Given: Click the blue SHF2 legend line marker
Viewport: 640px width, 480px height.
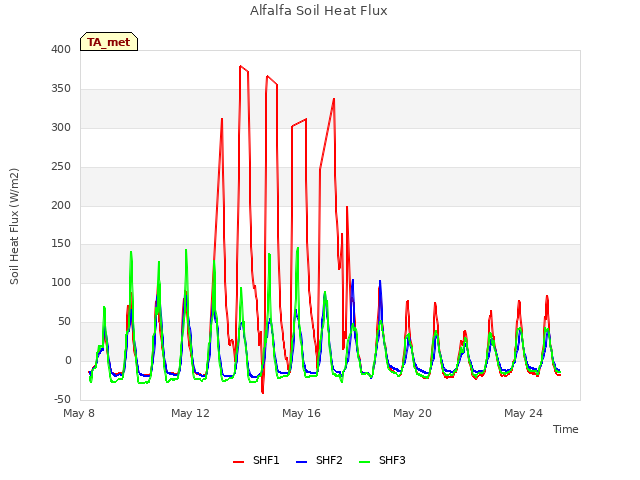Looking at the screenshot, I should coord(301,462).
